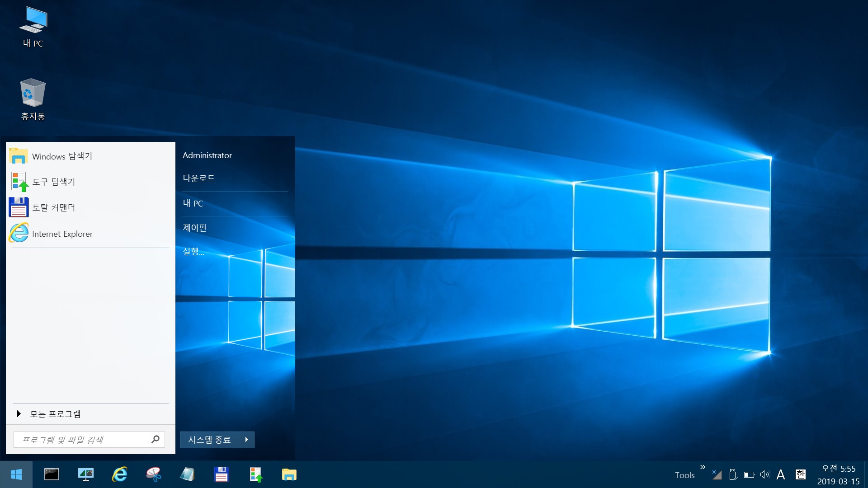
Task: Launch Windows 탐색기 from start menu
Action: [x=90, y=156]
